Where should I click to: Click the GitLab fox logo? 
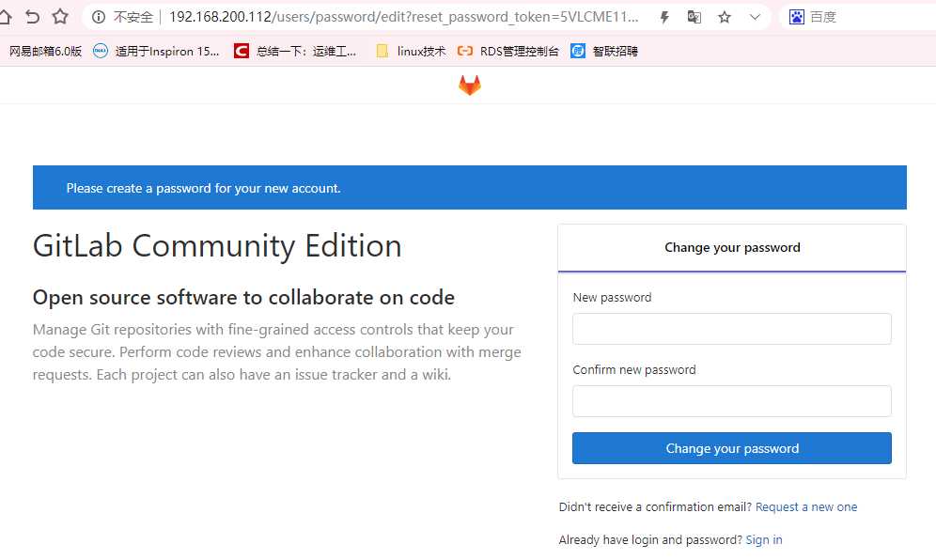470,85
